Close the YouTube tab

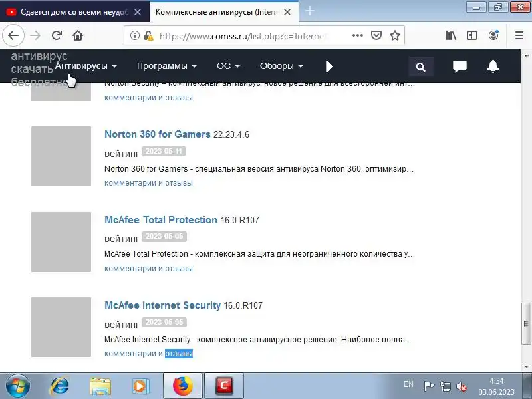coord(138,12)
